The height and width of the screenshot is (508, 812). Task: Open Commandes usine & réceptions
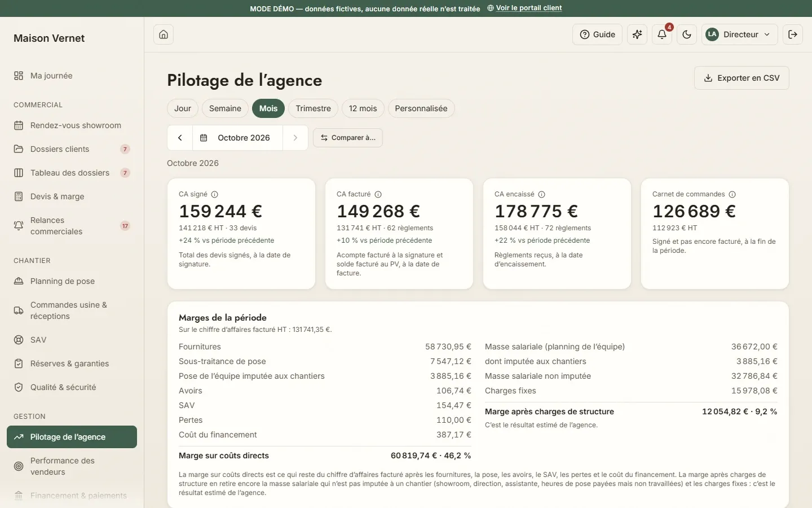[72, 310]
